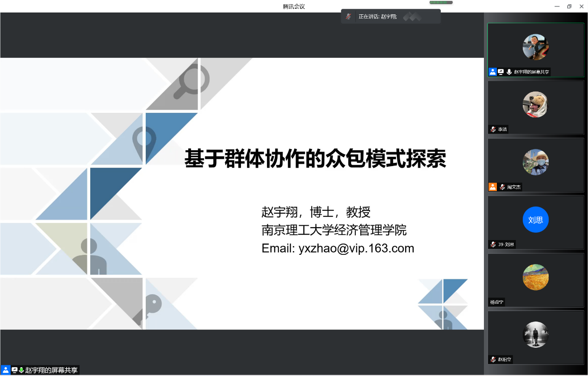The height and width of the screenshot is (376, 588).
Task: Click the active microphone icon on 赵宇翔's tile
Action: coord(509,72)
